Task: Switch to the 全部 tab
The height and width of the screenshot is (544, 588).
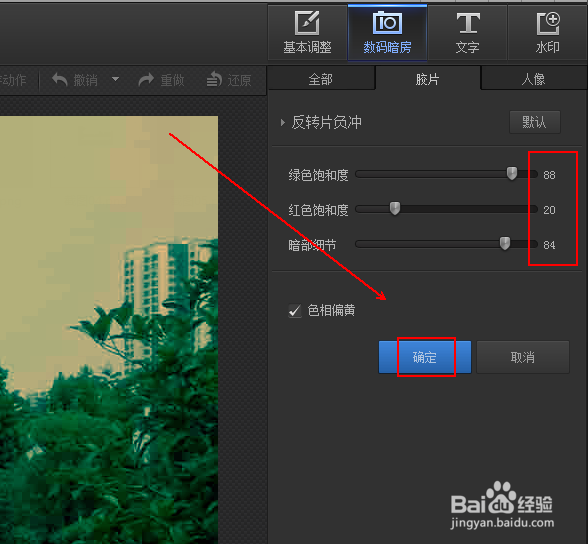Action: (x=321, y=79)
